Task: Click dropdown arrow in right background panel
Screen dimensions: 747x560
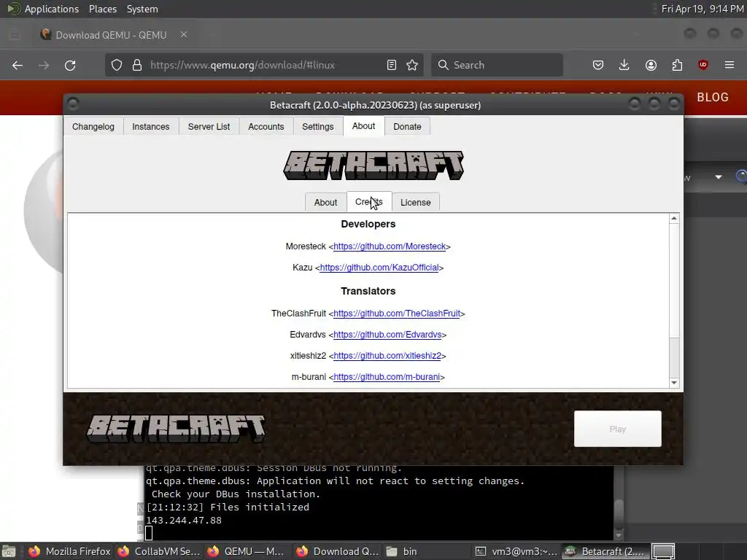Action: (719, 177)
